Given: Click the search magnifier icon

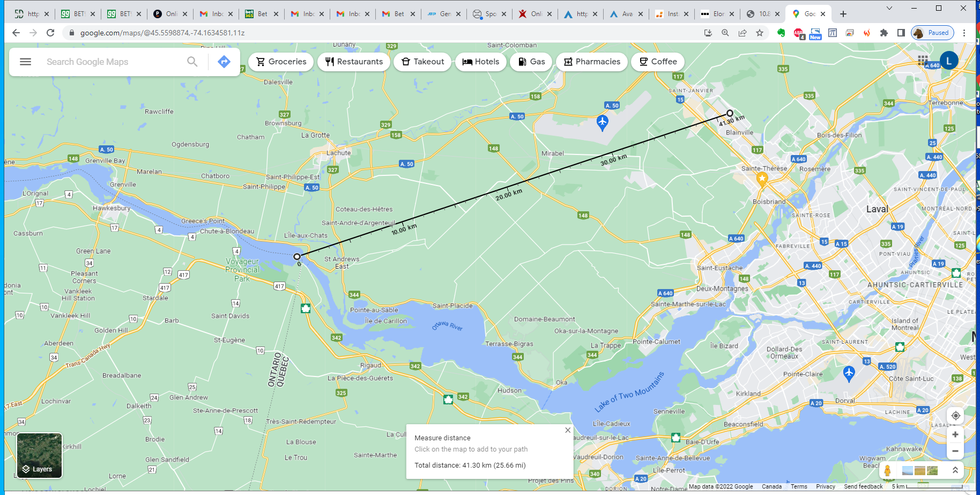Looking at the screenshot, I should tap(192, 62).
